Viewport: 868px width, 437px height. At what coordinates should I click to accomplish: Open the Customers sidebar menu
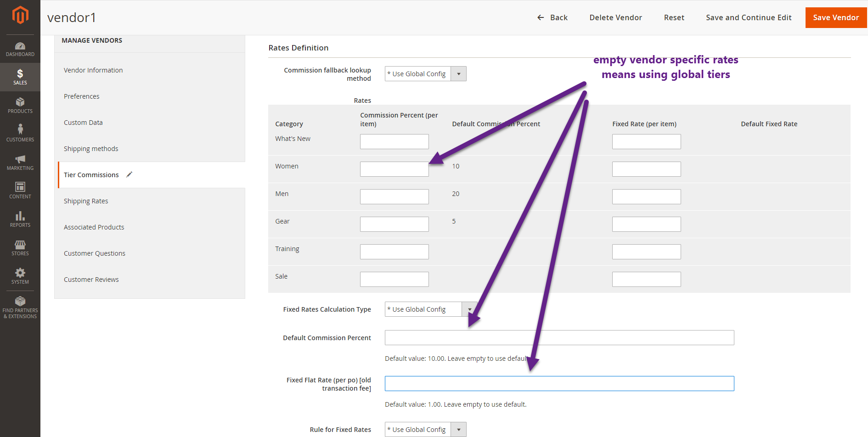[20, 134]
